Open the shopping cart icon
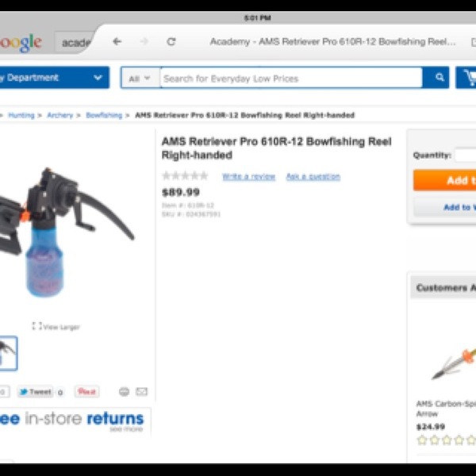Image resolution: width=476 pixels, height=476 pixels. click(466, 78)
